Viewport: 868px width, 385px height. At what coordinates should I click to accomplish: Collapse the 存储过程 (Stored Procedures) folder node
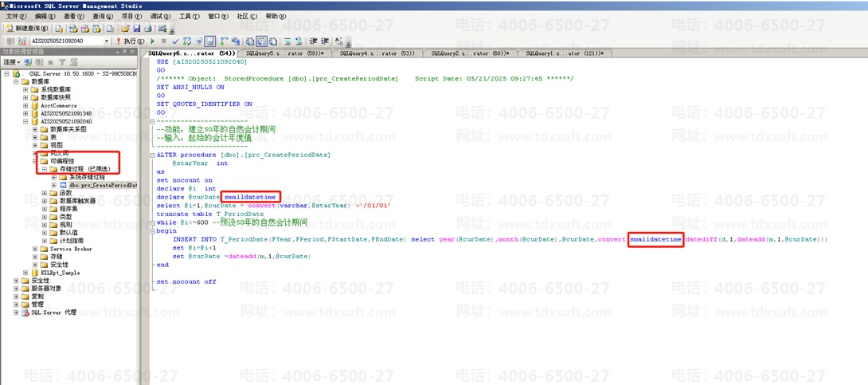click(x=45, y=169)
